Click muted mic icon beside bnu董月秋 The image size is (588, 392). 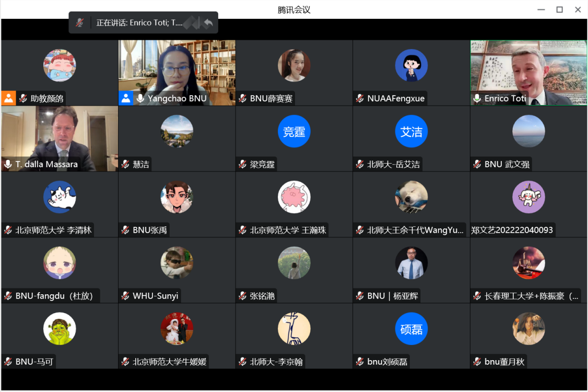(x=477, y=362)
